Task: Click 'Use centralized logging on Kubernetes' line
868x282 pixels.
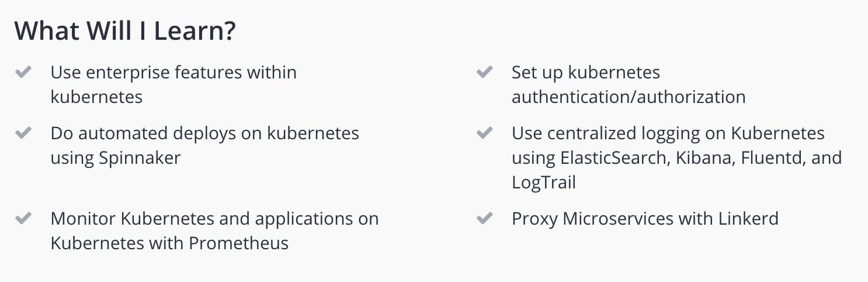Action: click(668, 133)
